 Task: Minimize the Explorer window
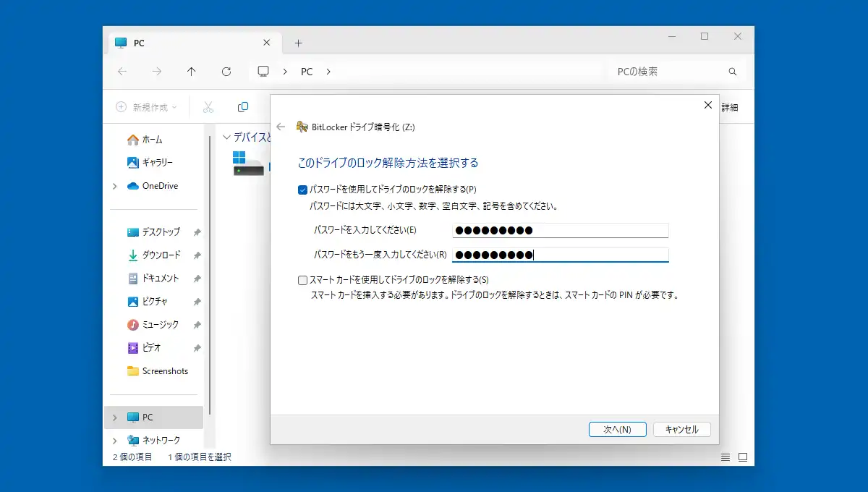coord(671,36)
